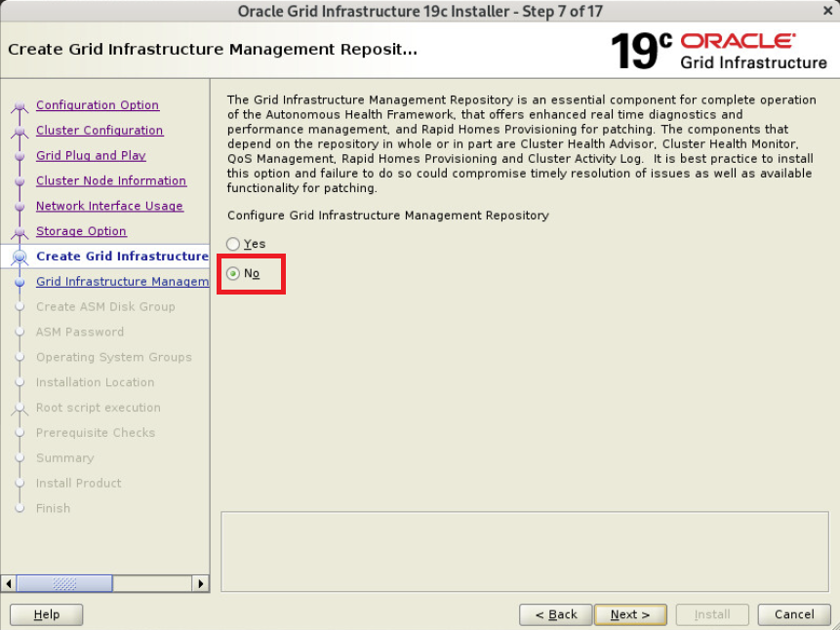Viewport: 840px width, 630px height.
Task: Click the Summary step text
Action: tap(65, 457)
